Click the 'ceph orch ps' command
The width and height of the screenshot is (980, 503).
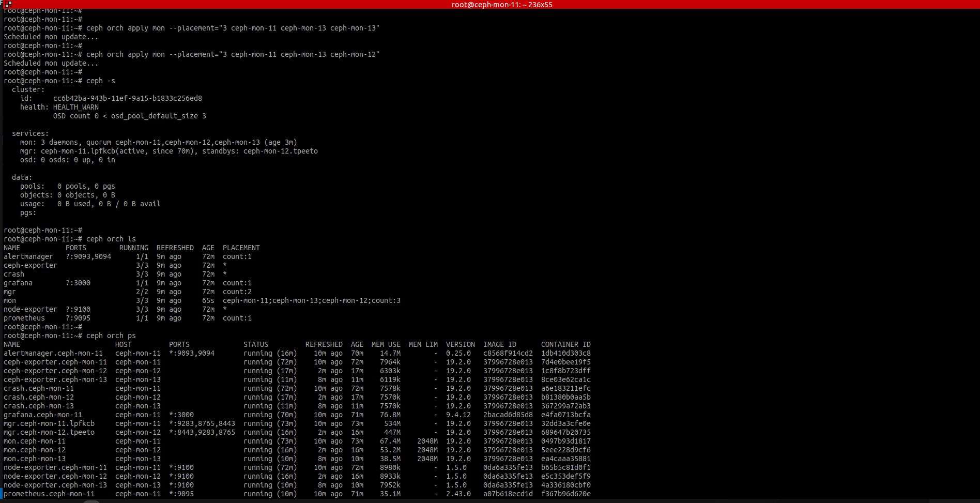pos(111,336)
